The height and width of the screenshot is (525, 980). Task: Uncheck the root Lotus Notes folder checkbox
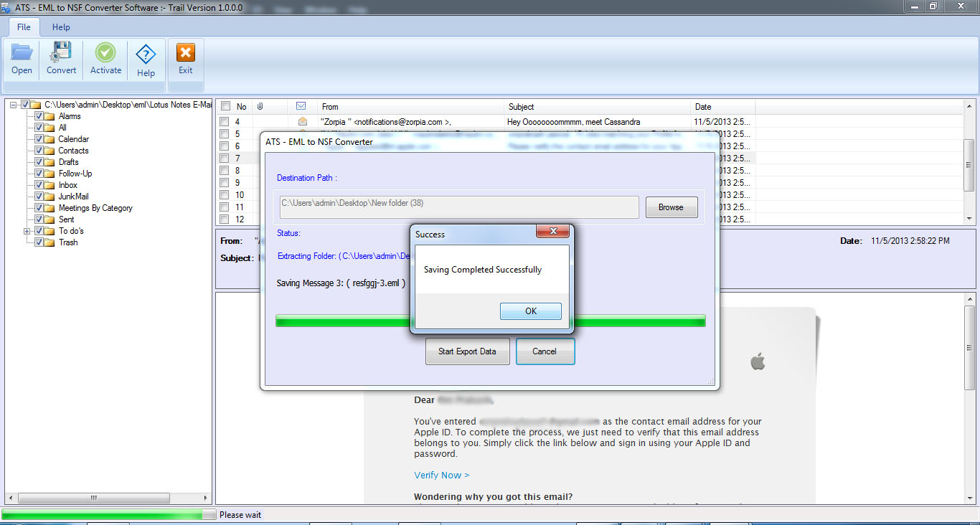click(26, 105)
